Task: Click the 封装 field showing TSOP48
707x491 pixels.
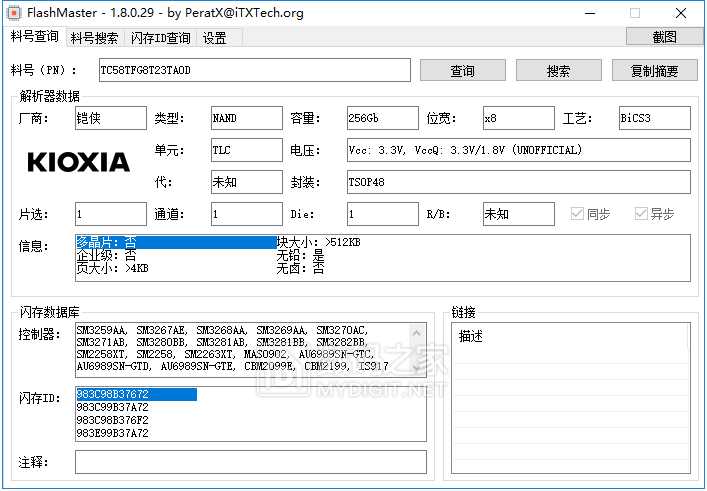Action: pyautogui.click(x=519, y=182)
